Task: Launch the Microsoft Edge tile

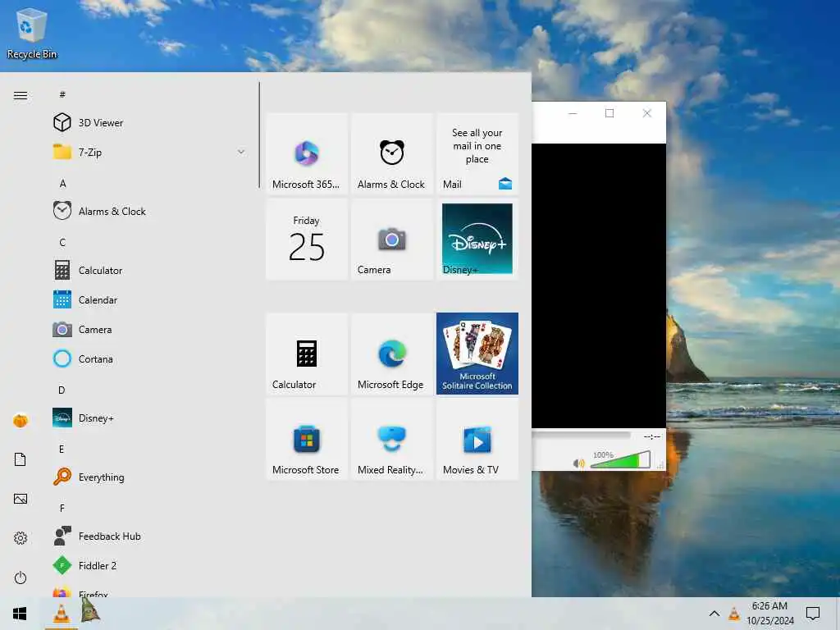Action: [391, 354]
